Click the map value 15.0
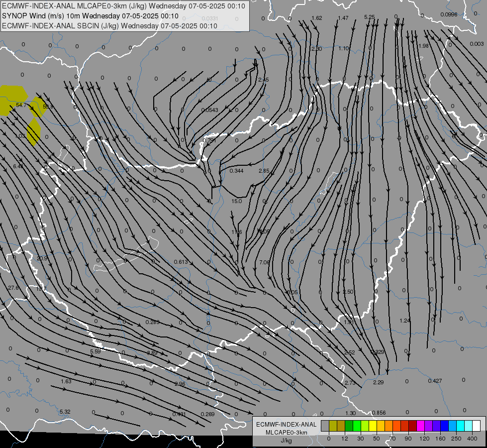Viewport: 487px width, 448px height. pyautogui.click(x=237, y=201)
